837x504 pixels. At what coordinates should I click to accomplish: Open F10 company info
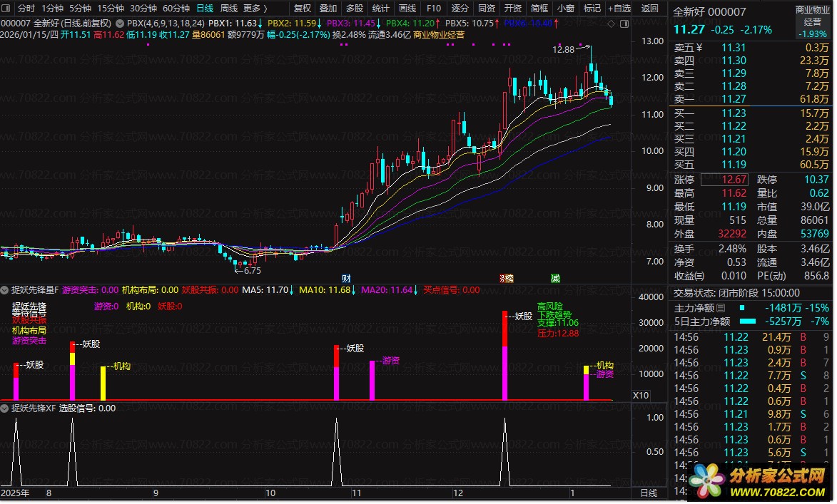[x=433, y=8]
